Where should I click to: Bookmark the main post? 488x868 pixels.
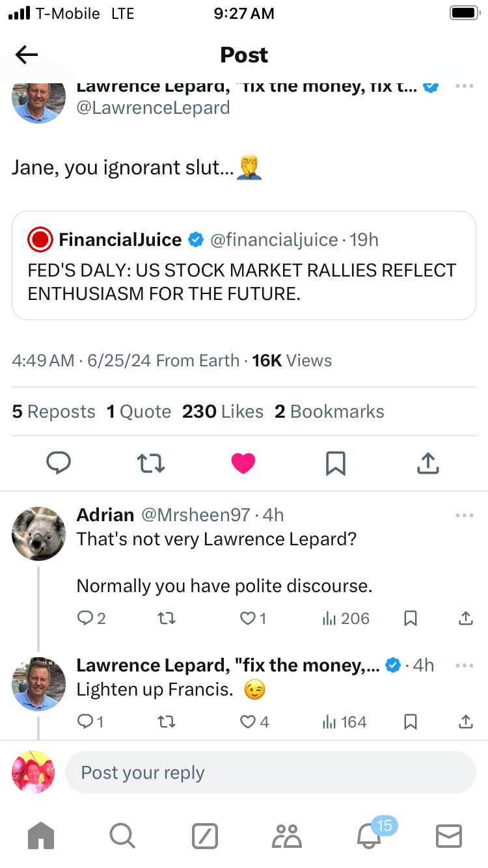point(335,463)
